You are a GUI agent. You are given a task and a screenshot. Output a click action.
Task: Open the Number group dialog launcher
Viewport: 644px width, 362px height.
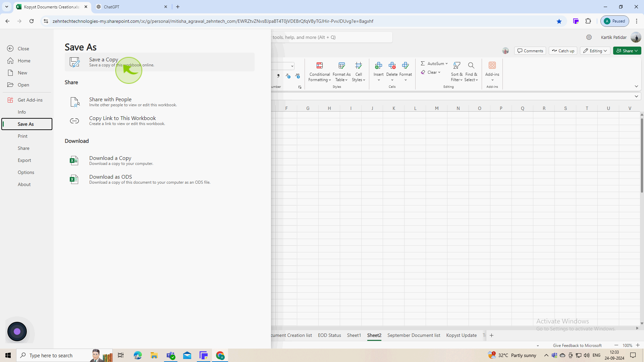(x=300, y=87)
